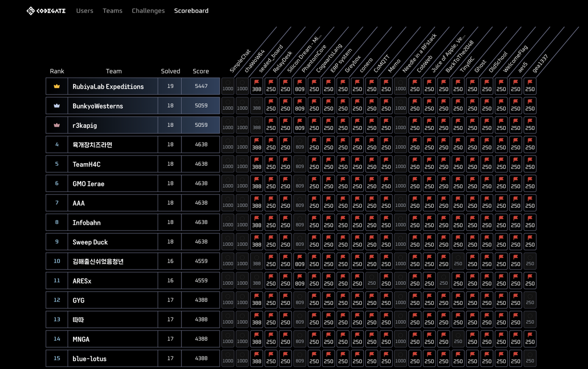Open the Users page
Screen dimensions: 588x369
click(85, 11)
